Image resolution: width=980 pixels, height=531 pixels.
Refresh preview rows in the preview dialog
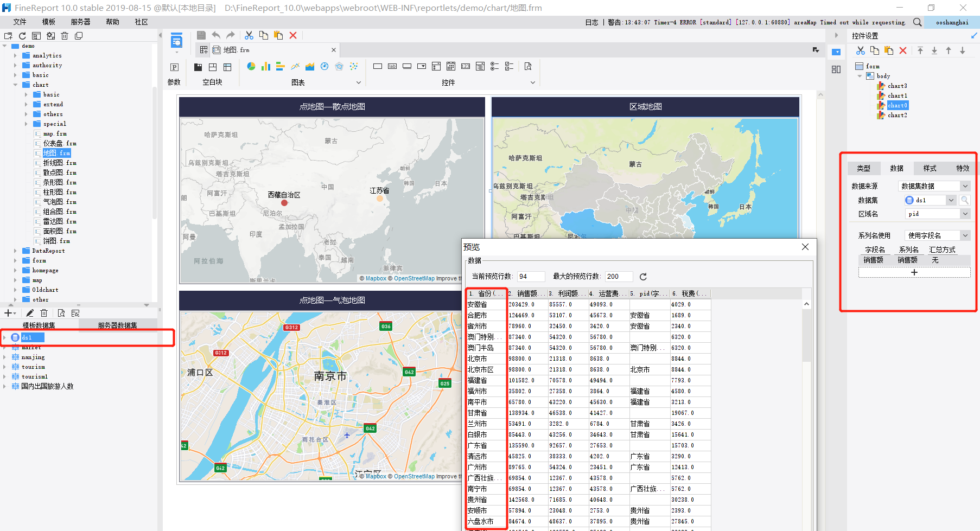pyautogui.click(x=643, y=277)
